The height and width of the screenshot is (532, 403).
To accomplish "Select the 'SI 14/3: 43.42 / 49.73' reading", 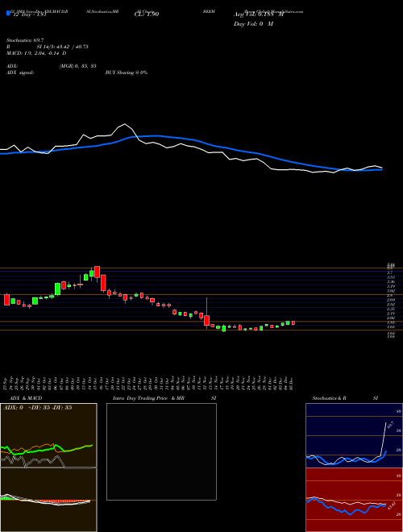I will pyautogui.click(x=63, y=47).
